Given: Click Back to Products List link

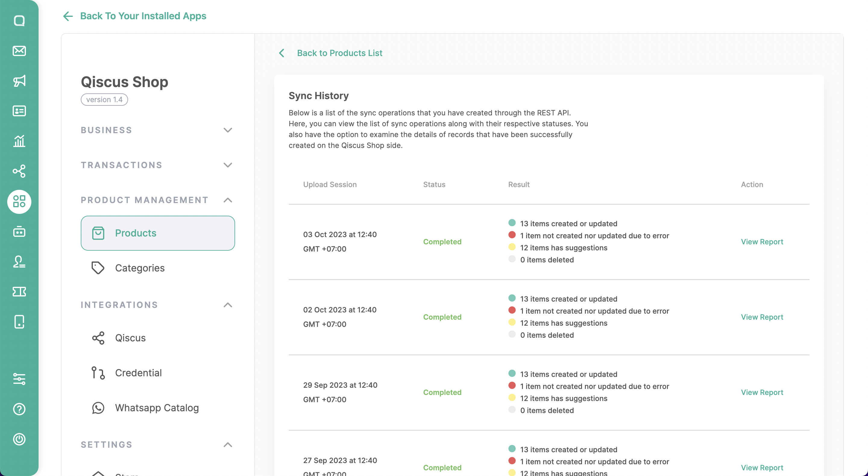Looking at the screenshot, I should click(x=339, y=53).
